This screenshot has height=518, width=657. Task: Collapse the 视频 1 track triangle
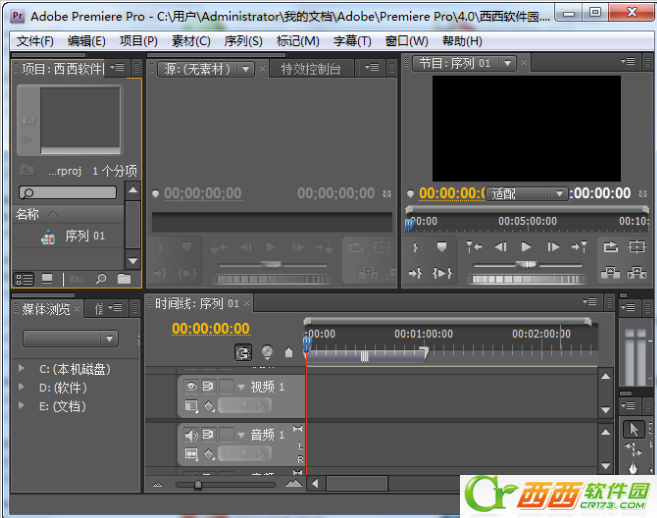[x=241, y=387]
